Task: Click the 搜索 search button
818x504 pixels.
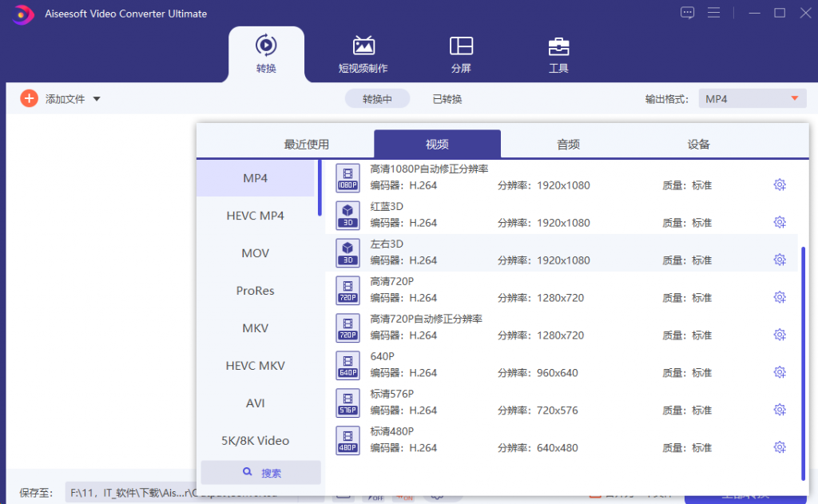Action: tap(260, 473)
